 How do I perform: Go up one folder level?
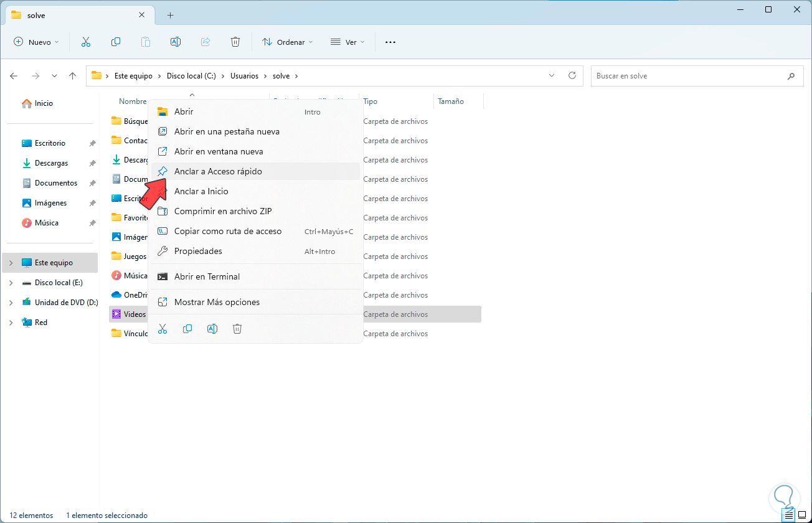72,76
